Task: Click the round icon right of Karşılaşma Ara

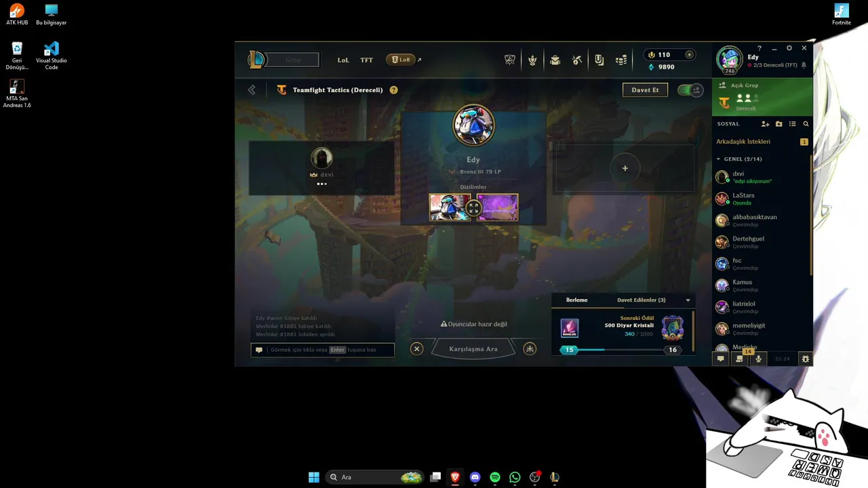Action: pyautogui.click(x=530, y=348)
